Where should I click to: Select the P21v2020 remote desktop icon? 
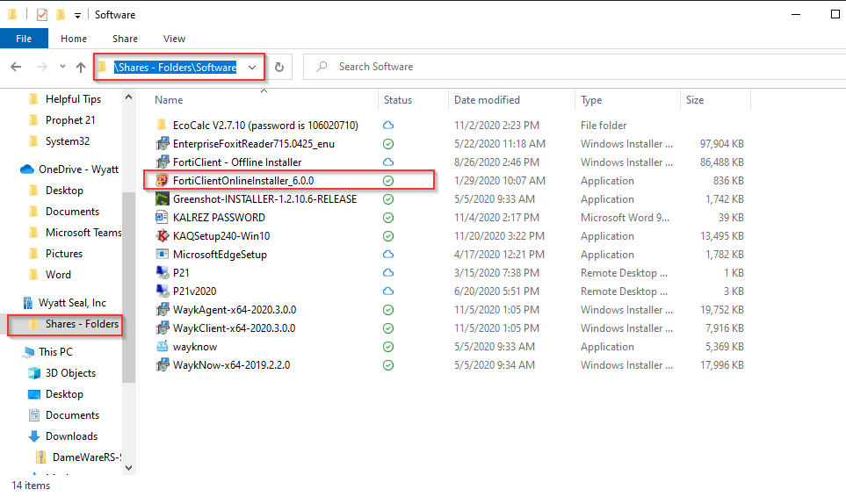[x=163, y=291]
